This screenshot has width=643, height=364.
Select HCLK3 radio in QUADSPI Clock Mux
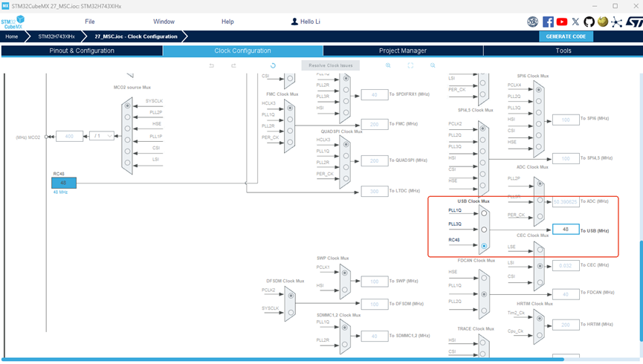pyautogui.click(x=346, y=144)
